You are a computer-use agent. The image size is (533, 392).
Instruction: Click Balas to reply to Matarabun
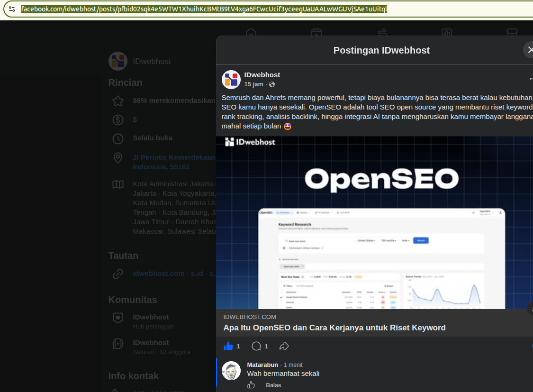coord(273,385)
